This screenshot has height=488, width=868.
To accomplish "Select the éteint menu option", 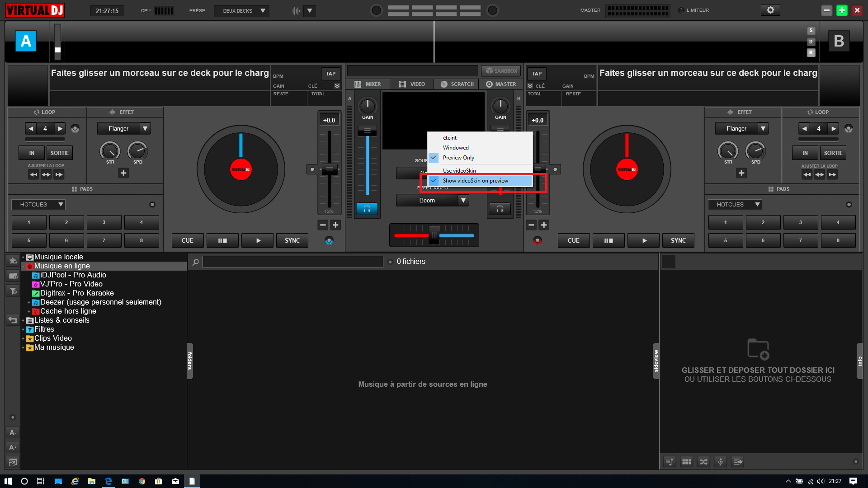I will (480, 138).
